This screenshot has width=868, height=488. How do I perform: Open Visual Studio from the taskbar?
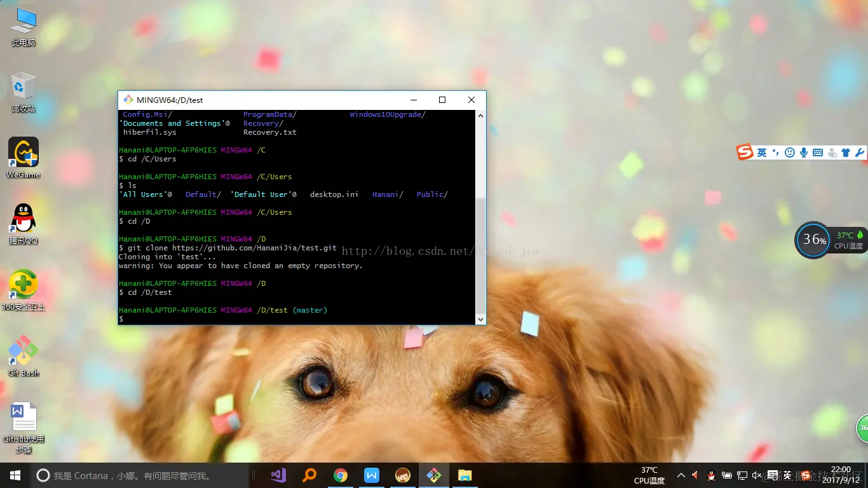(x=278, y=475)
